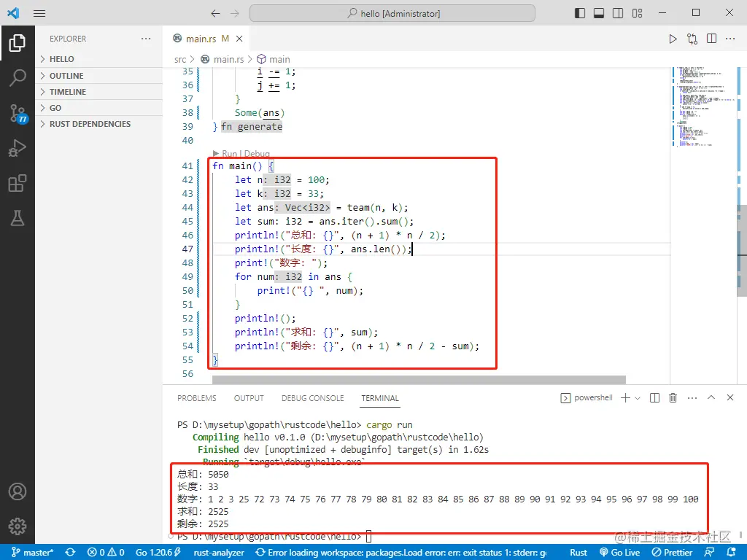Viewport: 747px width, 560px height.
Task: Open the Accounts menu
Action: pyautogui.click(x=18, y=491)
